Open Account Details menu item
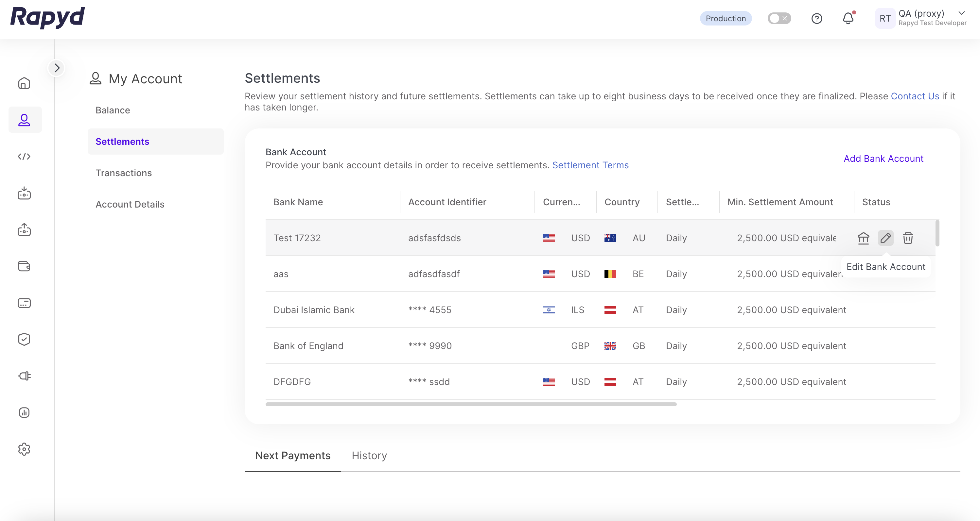This screenshot has width=980, height=521. coord(130,204)
